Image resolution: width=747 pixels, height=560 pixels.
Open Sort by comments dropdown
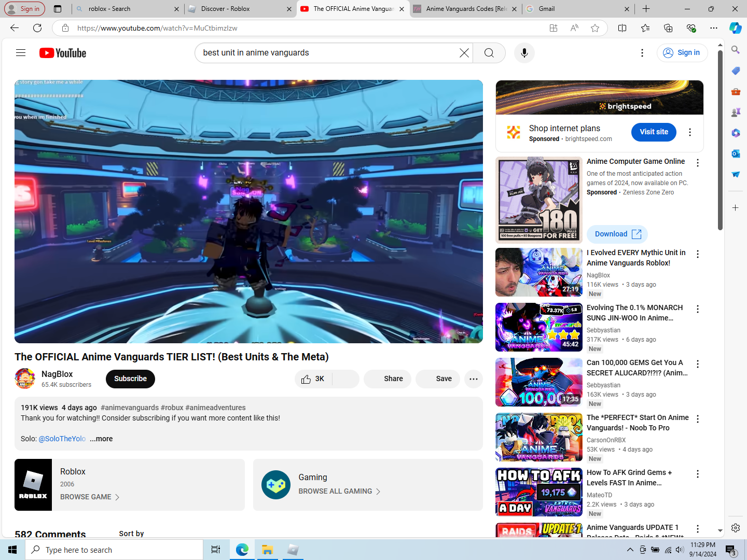tap(131, 534)
